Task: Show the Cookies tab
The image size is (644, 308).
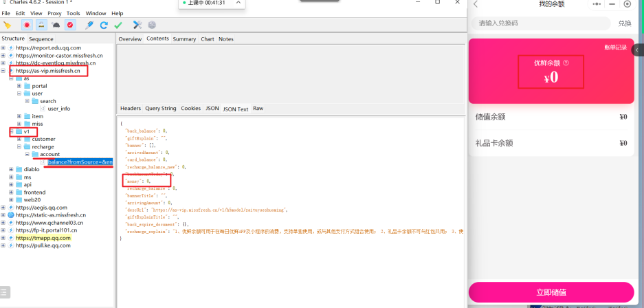Action: (x=191, y=109)
